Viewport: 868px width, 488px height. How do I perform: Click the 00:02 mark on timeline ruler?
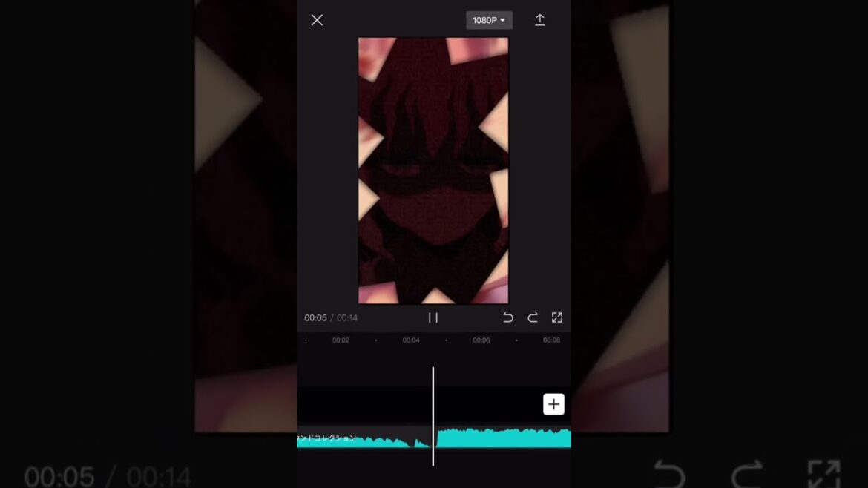(341, 340)
